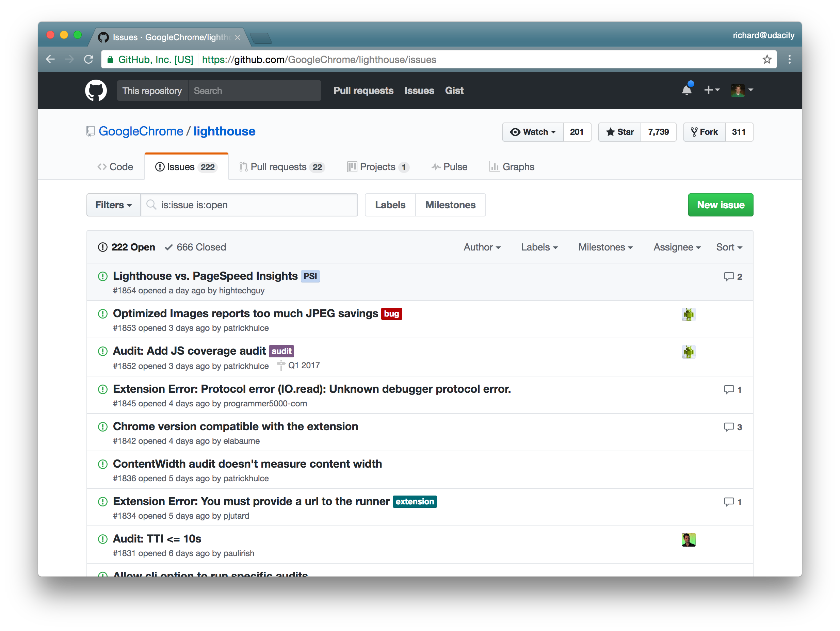Click the browser back arrow

pos(50,60)
